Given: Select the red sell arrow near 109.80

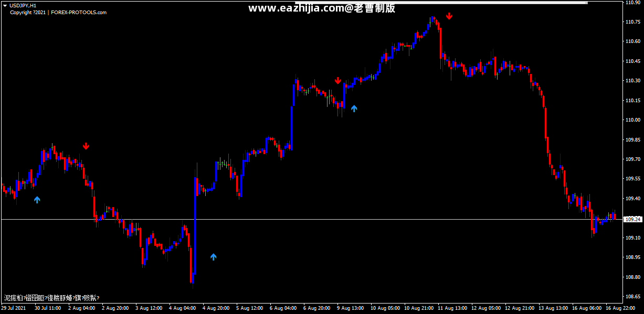Looking at the screenshot, I should 86,146.
